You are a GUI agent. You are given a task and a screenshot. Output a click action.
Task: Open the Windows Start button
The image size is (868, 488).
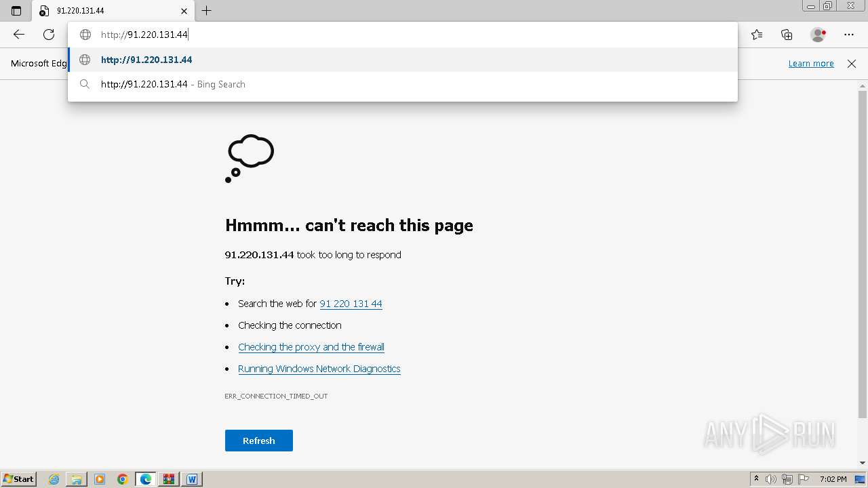pyautogui.click(x=18, y=479)
